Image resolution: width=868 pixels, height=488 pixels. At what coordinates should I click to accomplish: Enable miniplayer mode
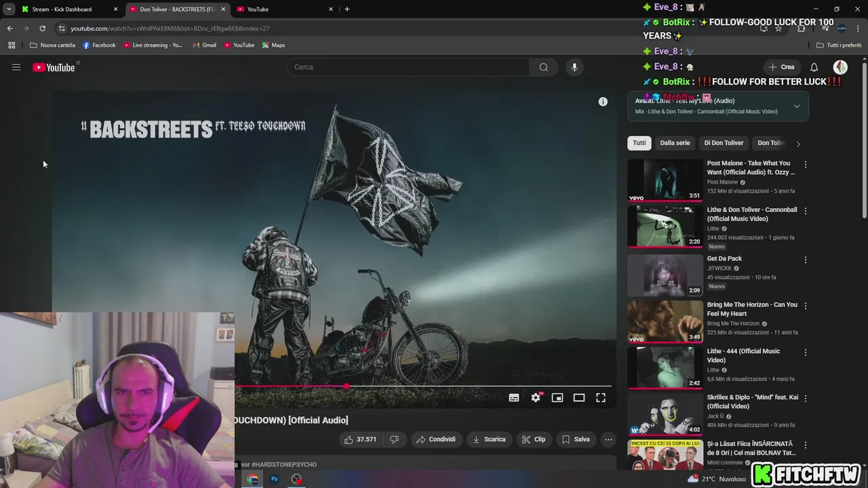tap(557, 398)
